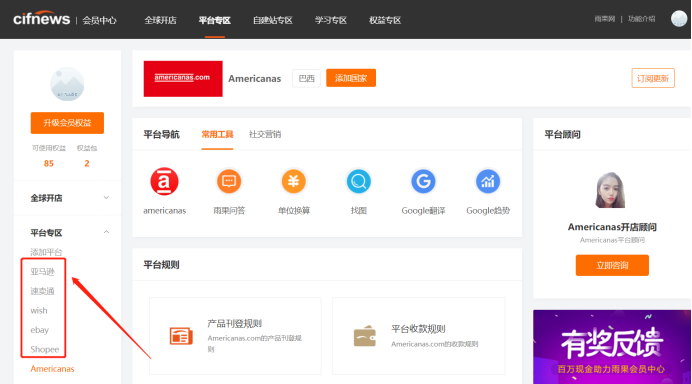Click the 添加国家 button
Screen dimensions: 692x384
(x=351, y=78)
